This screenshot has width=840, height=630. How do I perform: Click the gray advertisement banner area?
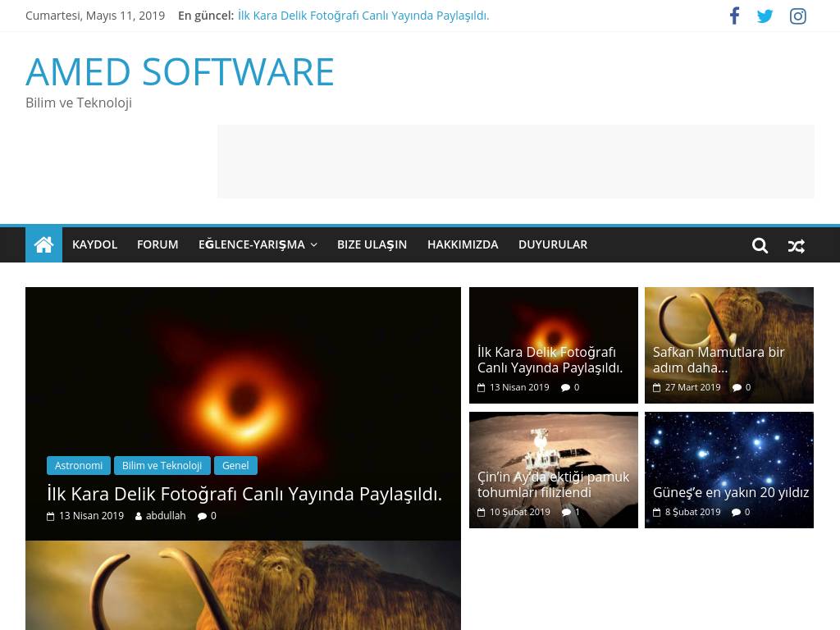click(x=516, y=162)
